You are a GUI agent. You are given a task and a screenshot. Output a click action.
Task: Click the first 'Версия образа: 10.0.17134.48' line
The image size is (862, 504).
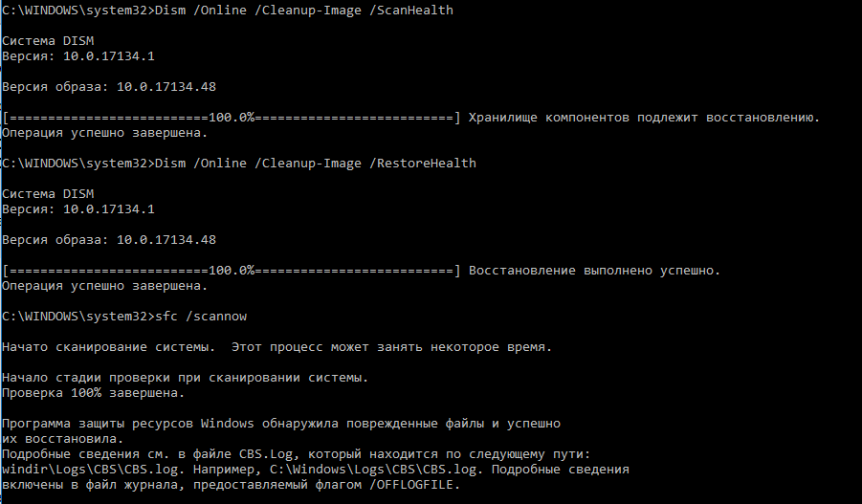109,87
